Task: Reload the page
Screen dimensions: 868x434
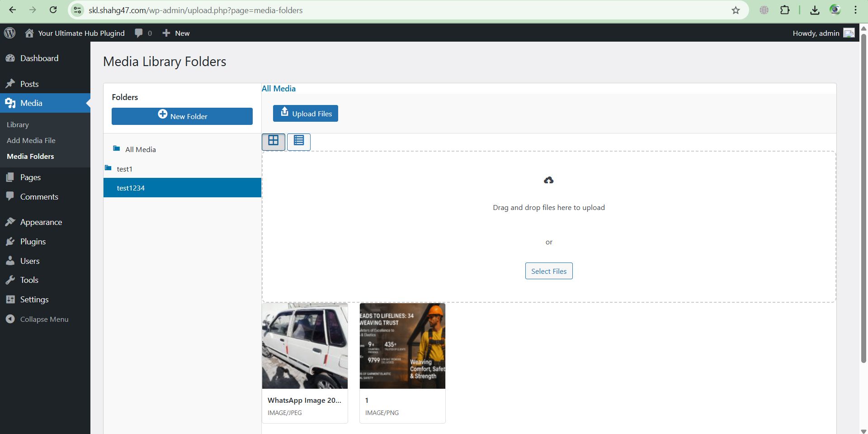Action: 53,10
